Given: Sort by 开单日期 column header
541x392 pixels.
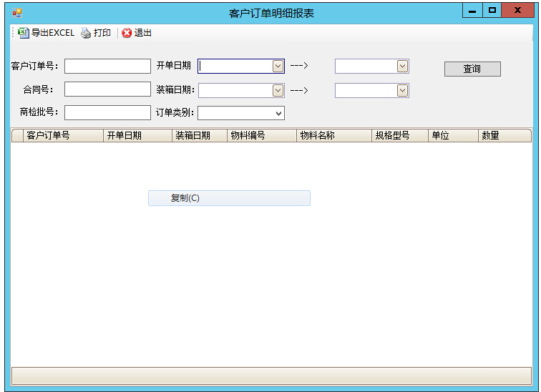Looking at the screenshot, I should pyautogui.click(x=137, y=135).
